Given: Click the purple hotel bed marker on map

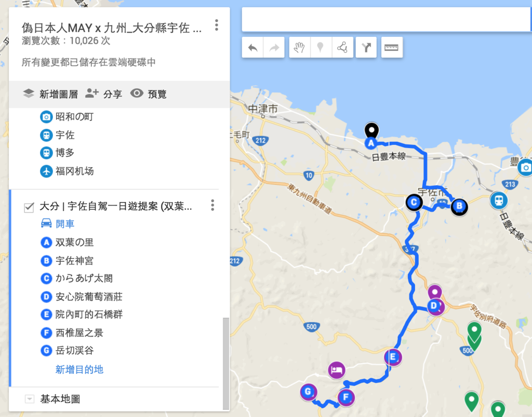Looking at the screenshot, I should click(337, 370).
